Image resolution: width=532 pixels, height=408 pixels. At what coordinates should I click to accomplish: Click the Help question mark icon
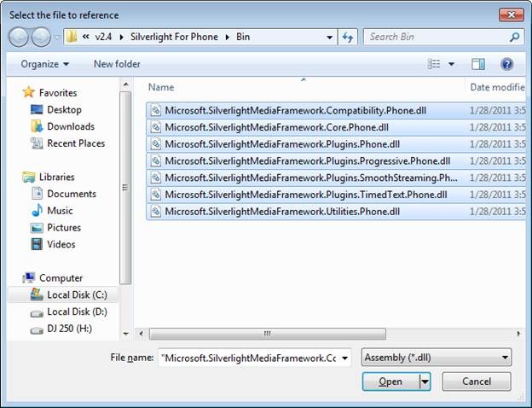click(506, 64)
